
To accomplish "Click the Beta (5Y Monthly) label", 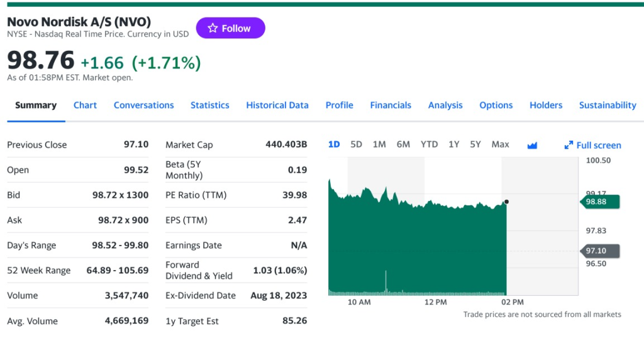I will pyautogui.click(x=184, y=170).
